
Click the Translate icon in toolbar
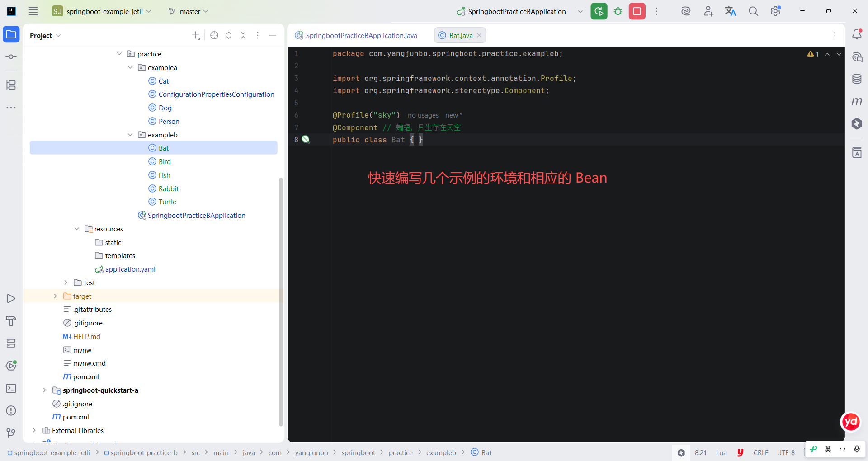[x=731, y=11]
